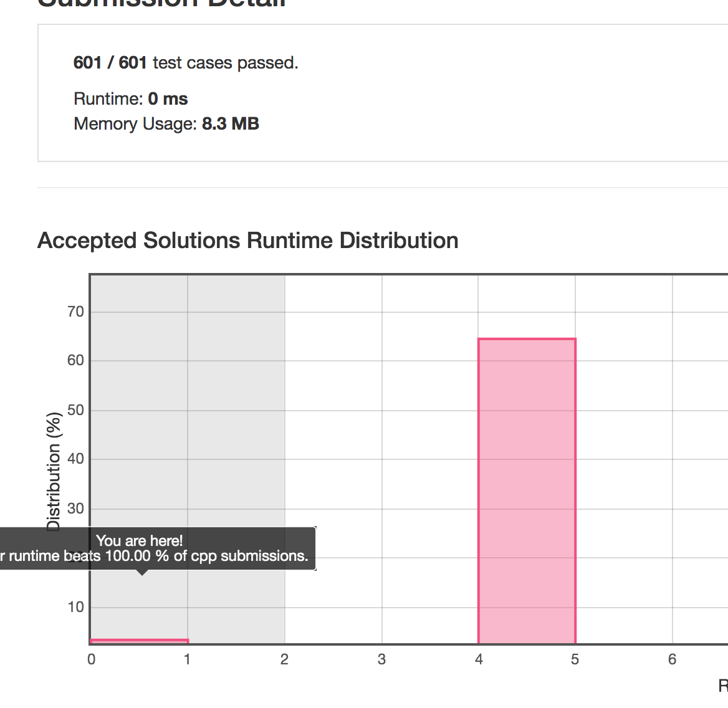Image resolution: width=728 pixels, height=708 pixels.
Task: Click the y-axis label 70
Action: [75, 312]
